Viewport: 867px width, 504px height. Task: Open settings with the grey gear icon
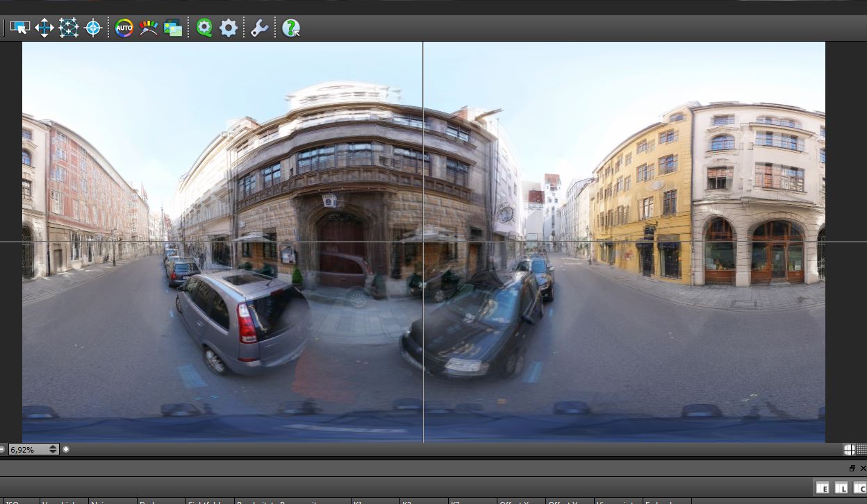click(229, 28)
